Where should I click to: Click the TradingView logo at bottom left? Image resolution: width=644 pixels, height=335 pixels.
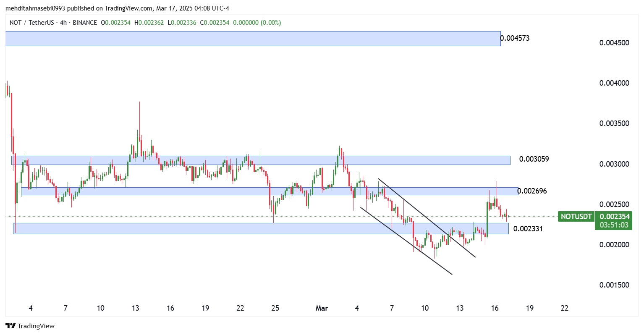[30, 326]
